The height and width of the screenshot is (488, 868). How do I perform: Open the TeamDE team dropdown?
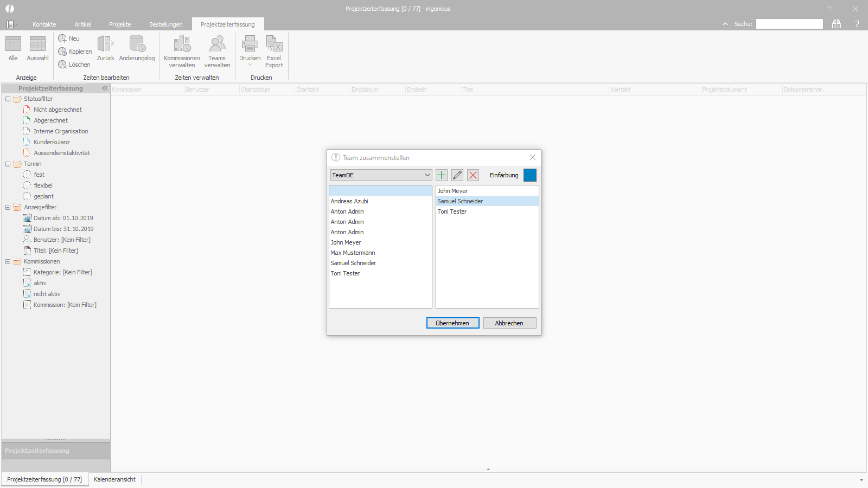381,175
